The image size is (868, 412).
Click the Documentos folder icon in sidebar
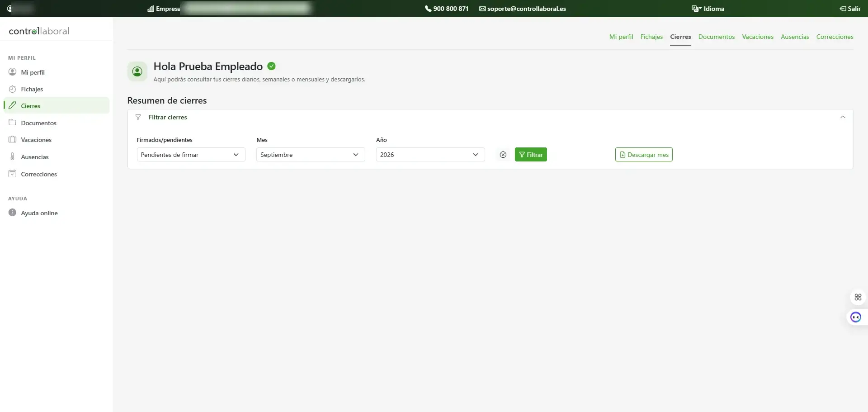[12, 122]
